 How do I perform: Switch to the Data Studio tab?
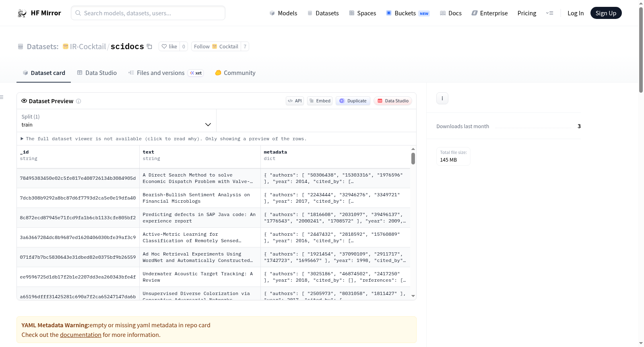97,73
